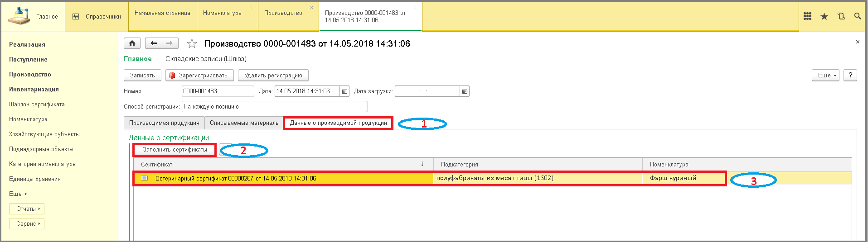Screen dimensions: 868x242
Task: Open the Сервис submenu
Action: [x=27, y=223]
